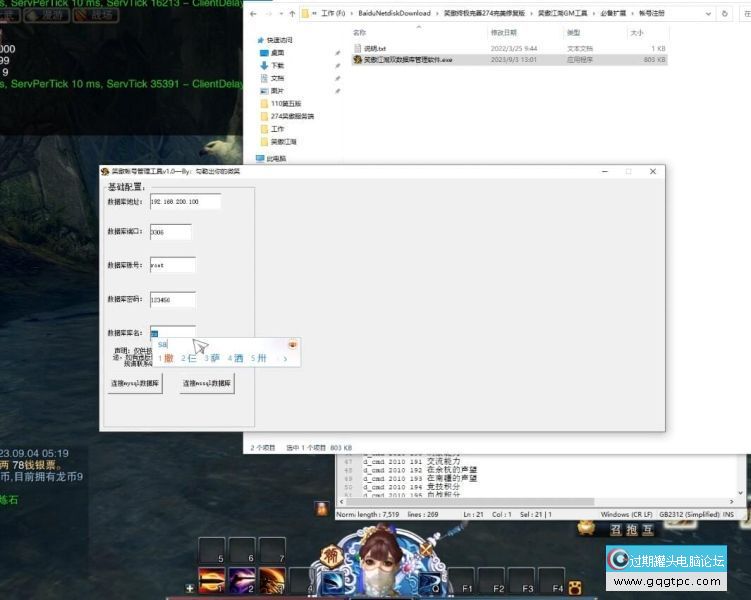Click the folder icon in the address bar
Image resolution: width=751 pixels, height=600 pixels.
point(305,13)
